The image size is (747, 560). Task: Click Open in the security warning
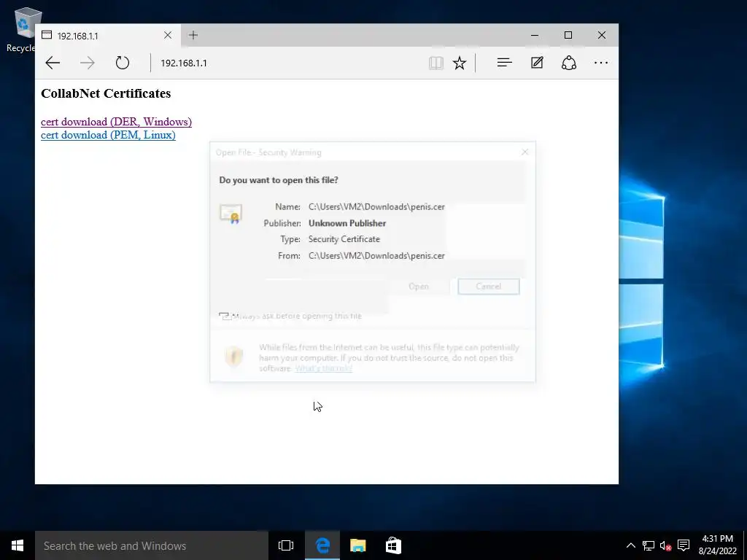pos(418,287)
